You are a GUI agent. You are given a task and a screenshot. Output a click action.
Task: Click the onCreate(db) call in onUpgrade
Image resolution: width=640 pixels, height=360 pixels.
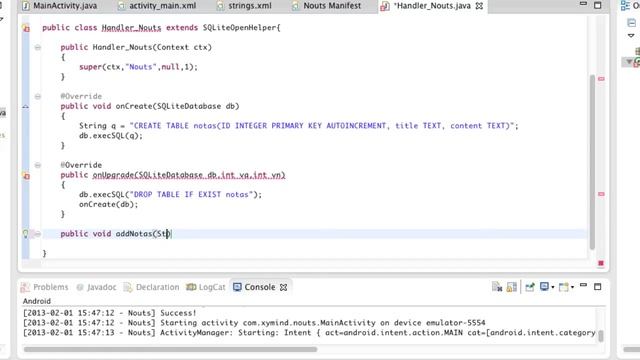pos(109,204)
